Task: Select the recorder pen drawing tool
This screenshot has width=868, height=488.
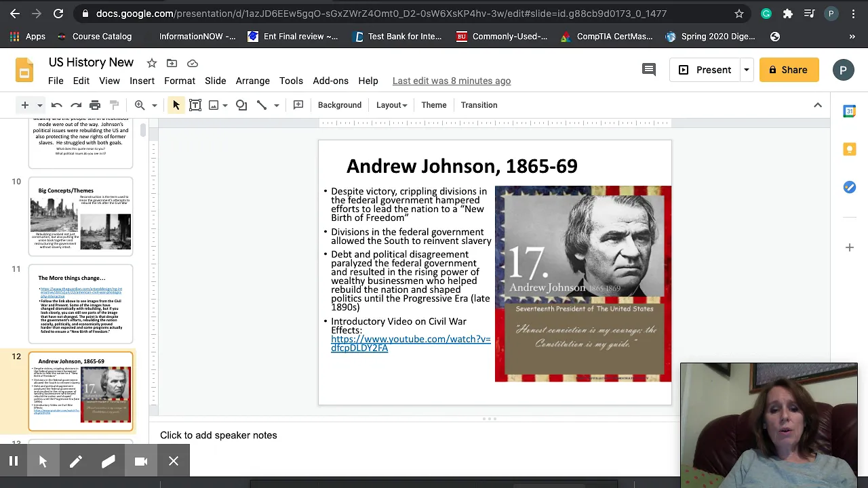Action: coord(75,462)
